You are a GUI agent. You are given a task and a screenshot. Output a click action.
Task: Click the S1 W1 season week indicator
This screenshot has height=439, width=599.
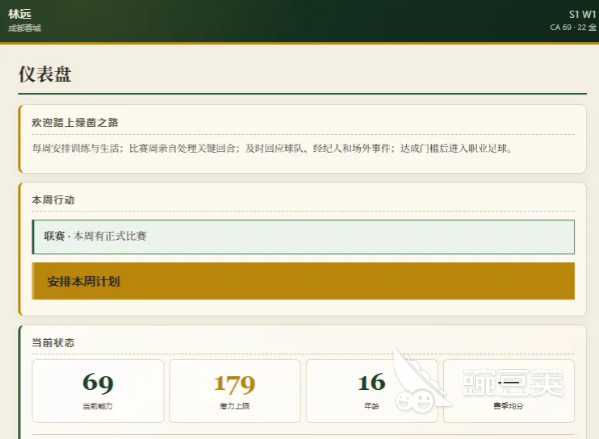coord(582,15)
